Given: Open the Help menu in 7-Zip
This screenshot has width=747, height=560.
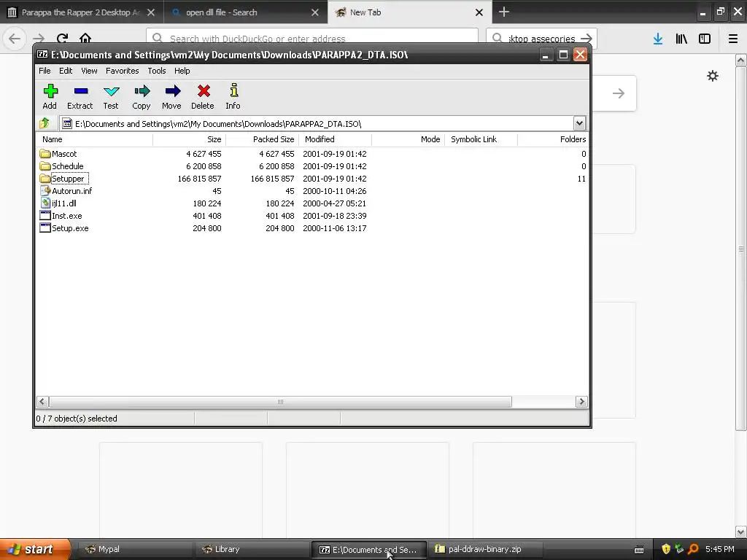Looking at the screenshot, I should 182,71.
